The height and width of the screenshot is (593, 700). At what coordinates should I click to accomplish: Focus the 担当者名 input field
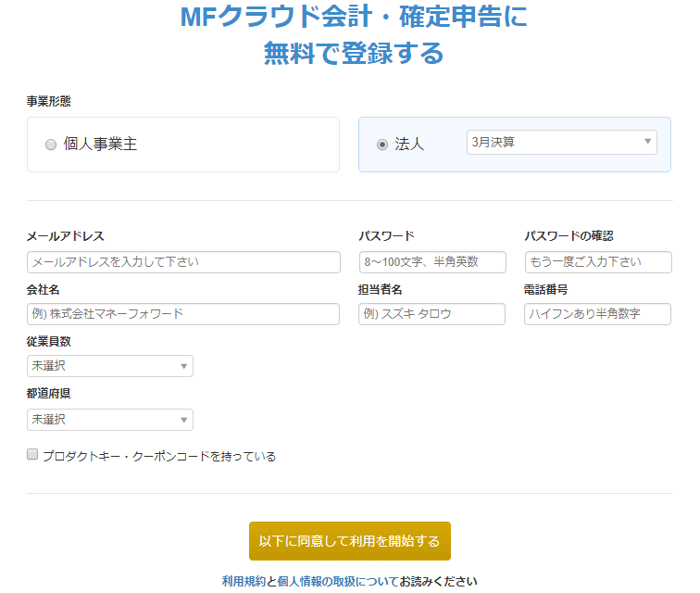click(x=431, y=314)
